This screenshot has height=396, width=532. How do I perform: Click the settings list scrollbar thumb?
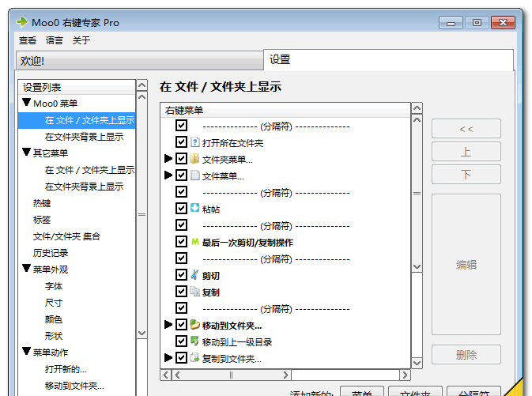[x=141, y=214]
